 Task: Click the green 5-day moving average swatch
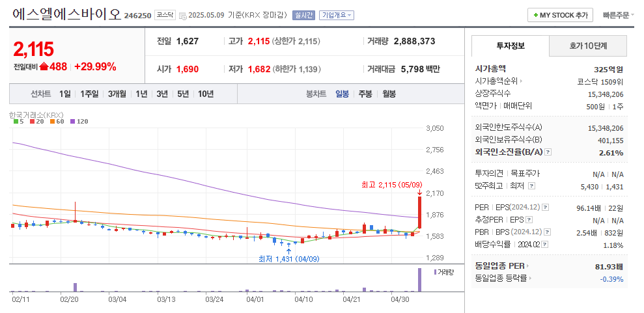tap(16, 122)
